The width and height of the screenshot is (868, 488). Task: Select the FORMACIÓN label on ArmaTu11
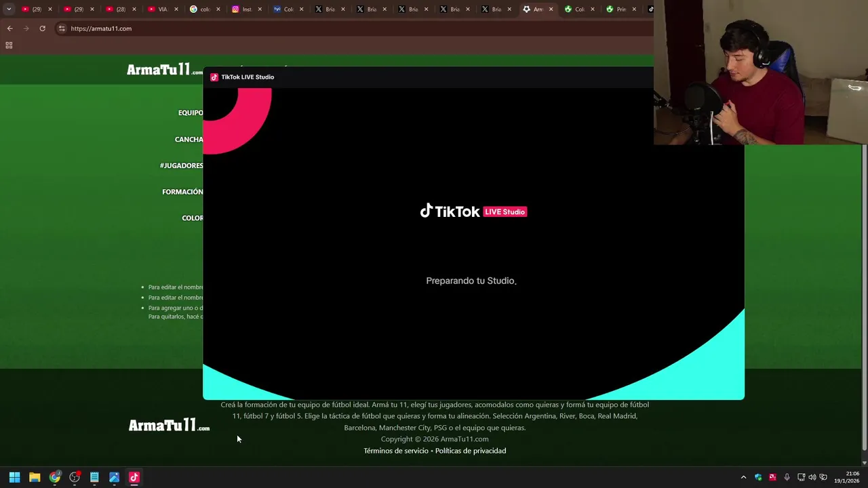point(182,192)
